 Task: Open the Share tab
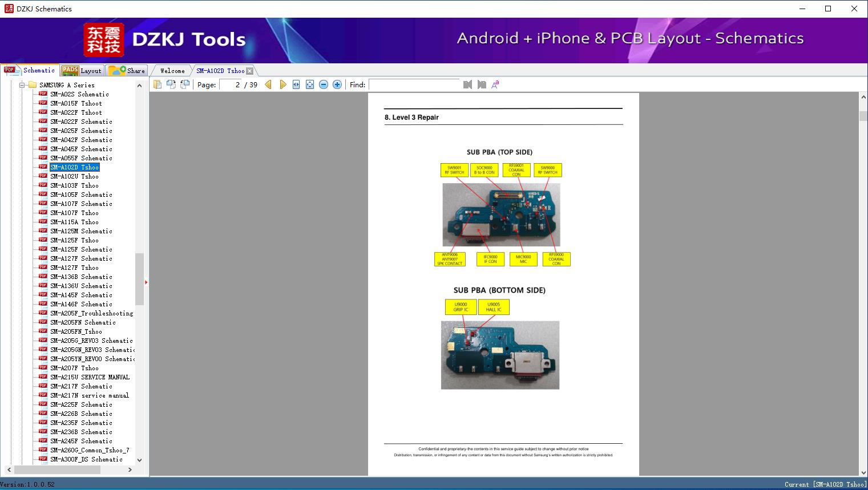(127, 71)
